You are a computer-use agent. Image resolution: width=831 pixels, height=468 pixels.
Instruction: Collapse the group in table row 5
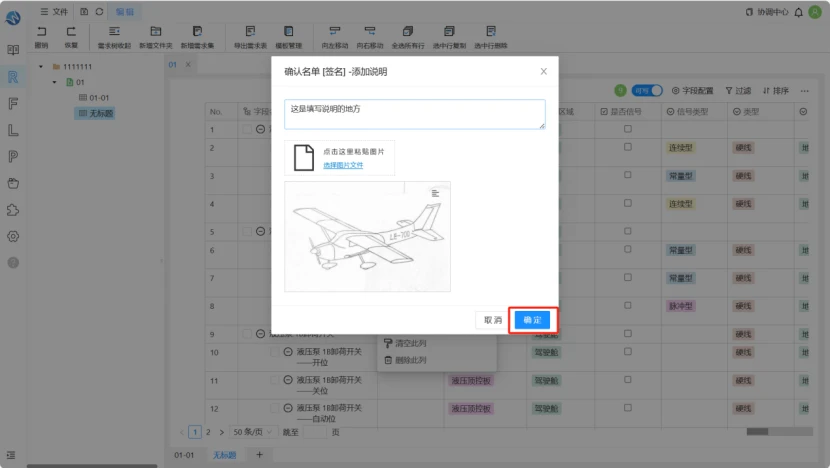tap(260, 232)
